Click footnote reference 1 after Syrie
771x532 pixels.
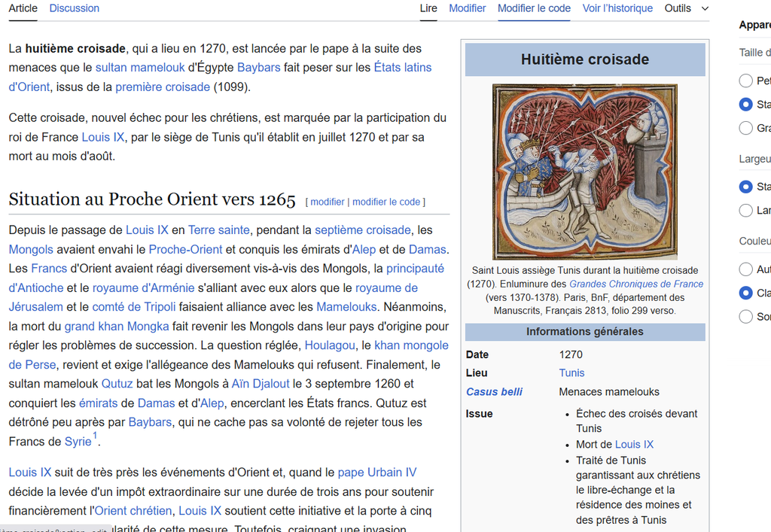tap(95, 436)
